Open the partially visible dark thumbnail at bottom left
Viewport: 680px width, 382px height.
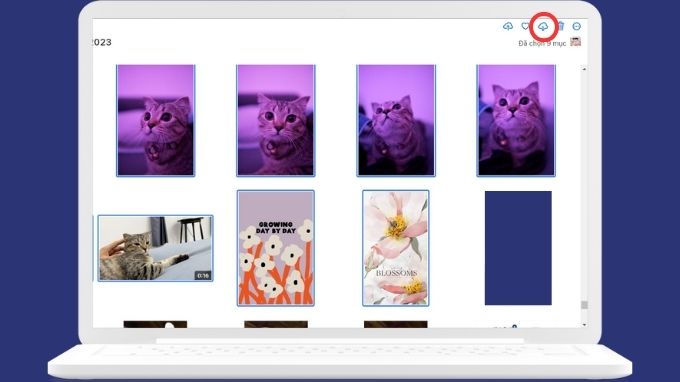155,324
